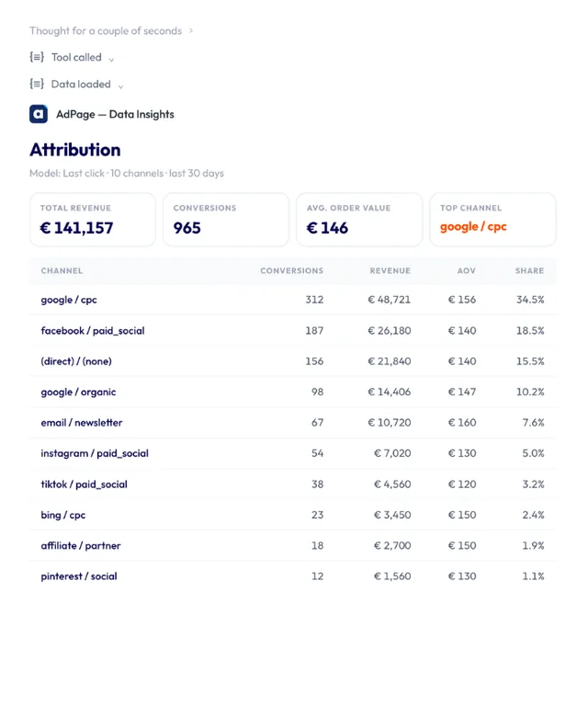The image size is (588, 717).
Task: Click the 312 conversions cell
Action: tap(314, 300)
